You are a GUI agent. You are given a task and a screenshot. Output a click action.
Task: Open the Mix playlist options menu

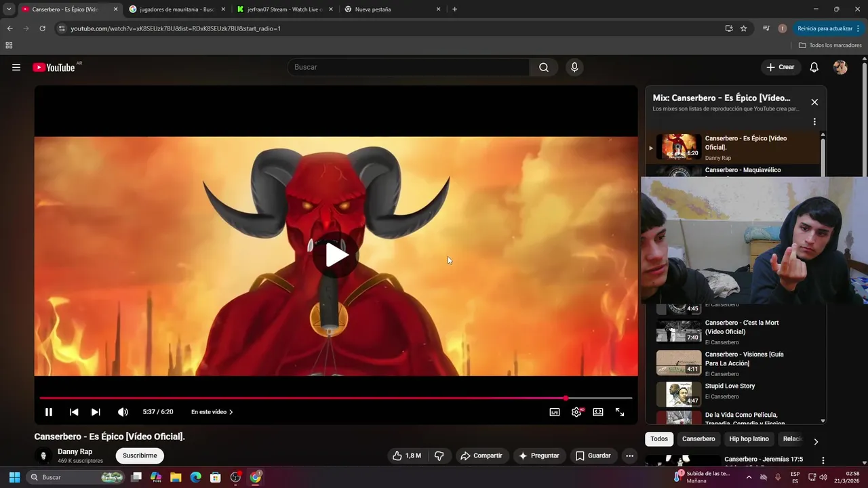[814, 122]
